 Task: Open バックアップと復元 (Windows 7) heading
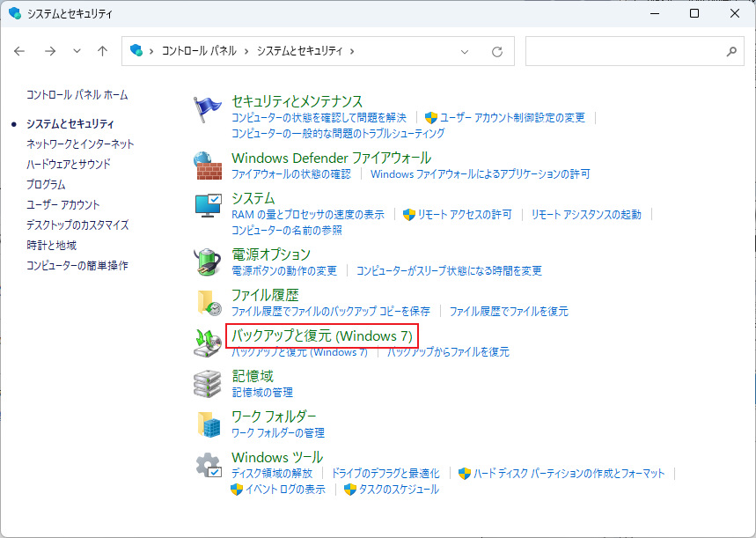322,335
